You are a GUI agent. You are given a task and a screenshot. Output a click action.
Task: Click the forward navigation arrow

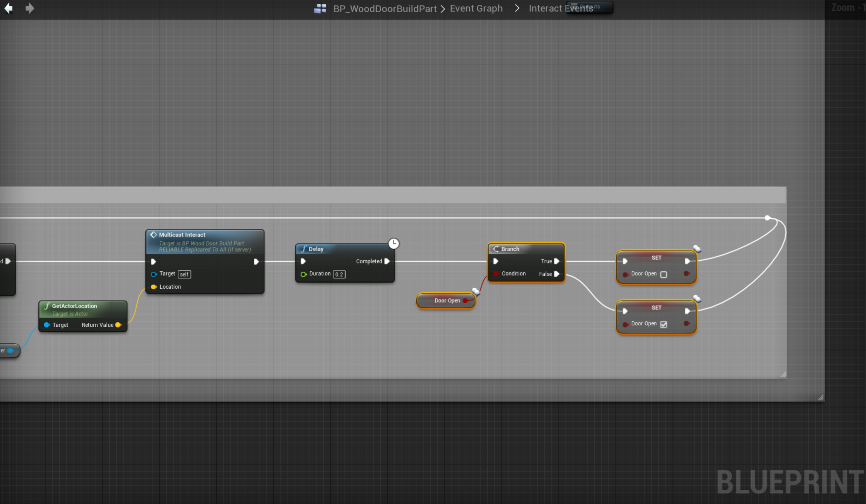[x=30, y=8]
